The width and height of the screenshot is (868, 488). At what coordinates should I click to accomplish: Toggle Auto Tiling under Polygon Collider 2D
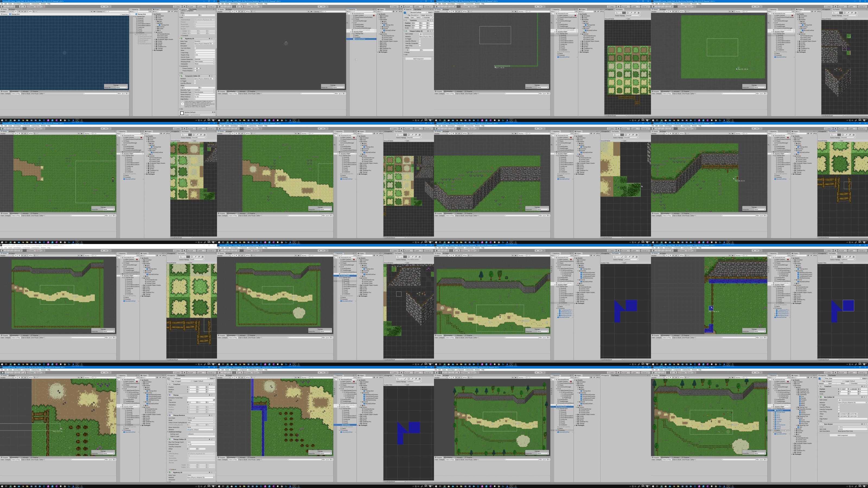click(x=420, y=46)
